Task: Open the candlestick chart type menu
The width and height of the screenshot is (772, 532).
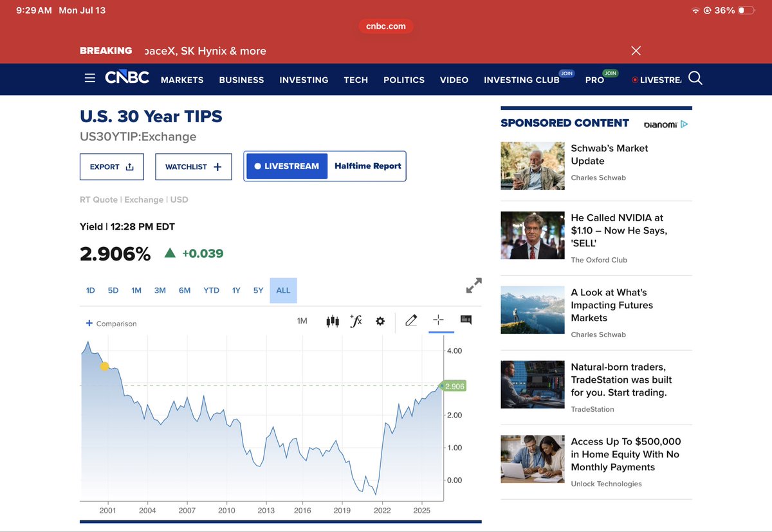Action: (x=333, y=321)
